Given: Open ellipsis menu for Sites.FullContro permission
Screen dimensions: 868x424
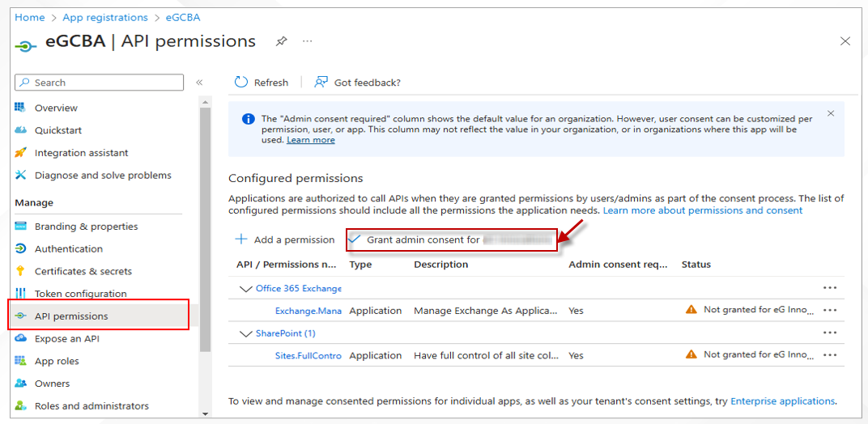Looking at the screenshot, I should click(830, 354).
